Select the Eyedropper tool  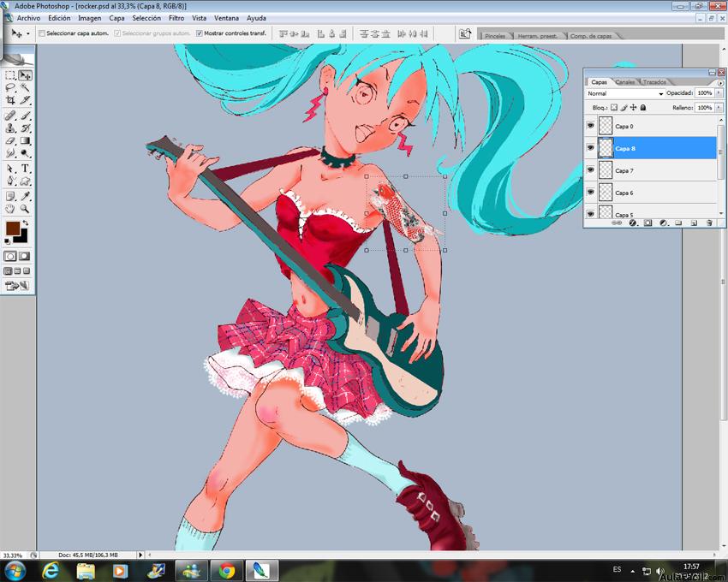pyautogui.click(x=25, y=196)
